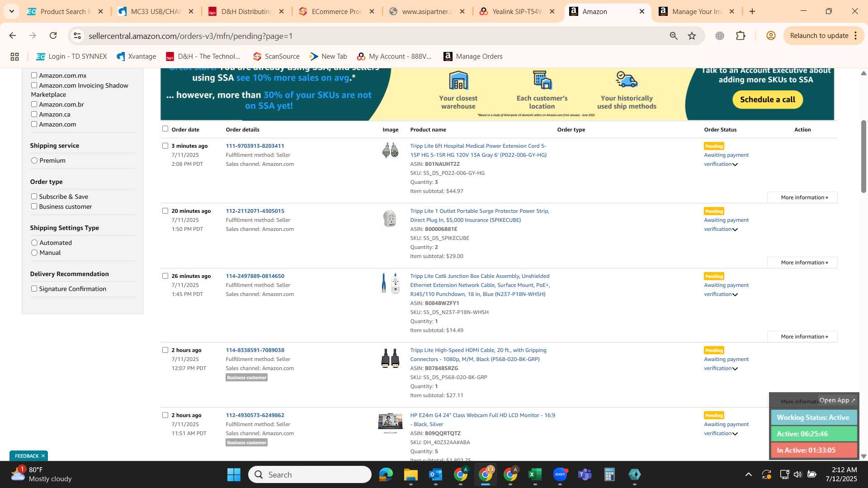Viewport: 868px width, 488px height.
Task: Check the Amazon.ca marketplace box
Action: (x=34, y=114)
